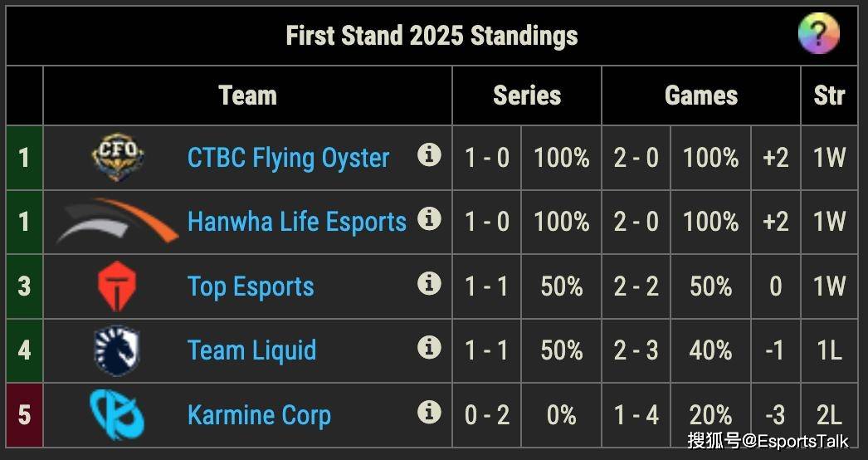Open the Hanwha Life Esports team link

(x=297, y=222)
